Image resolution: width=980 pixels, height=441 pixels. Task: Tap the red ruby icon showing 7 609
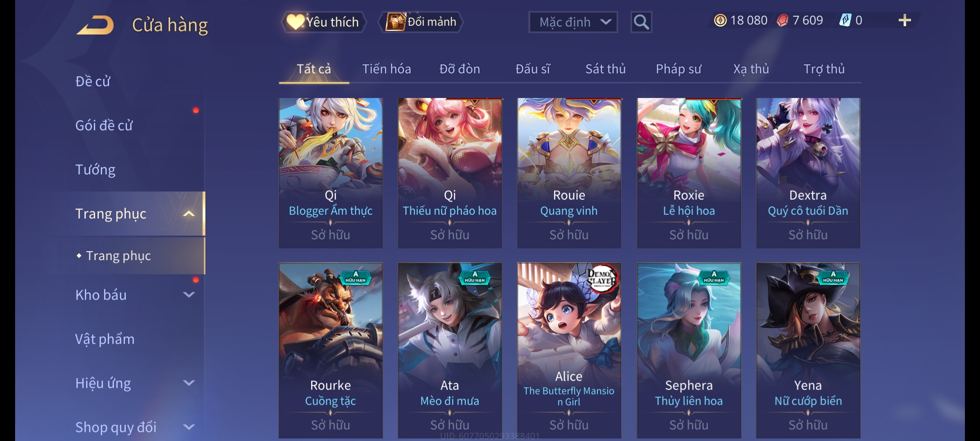(783, 20)
